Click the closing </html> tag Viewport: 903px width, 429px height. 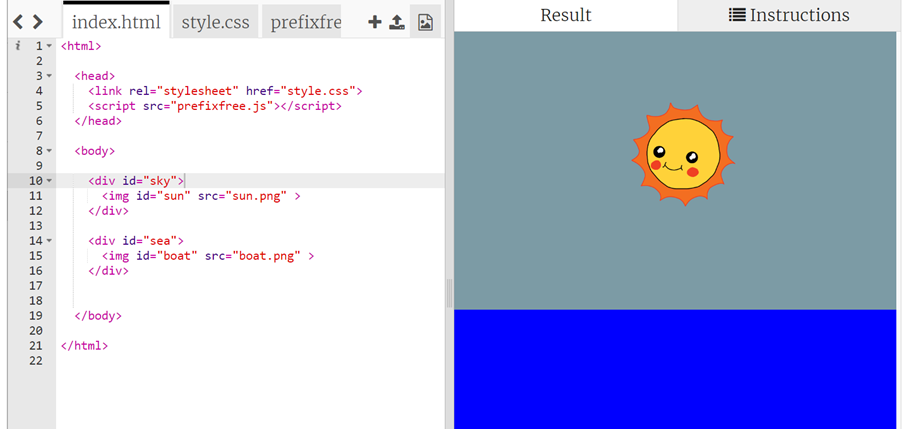[x=84, y=346]
